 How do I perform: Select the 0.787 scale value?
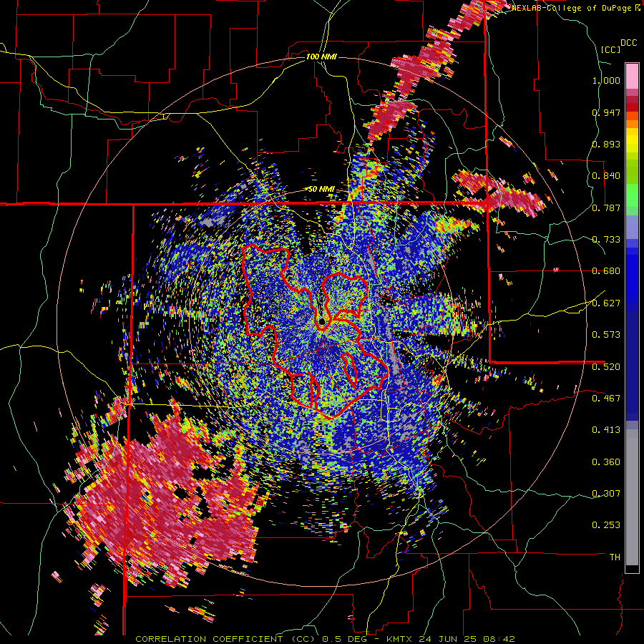(606, 208)
